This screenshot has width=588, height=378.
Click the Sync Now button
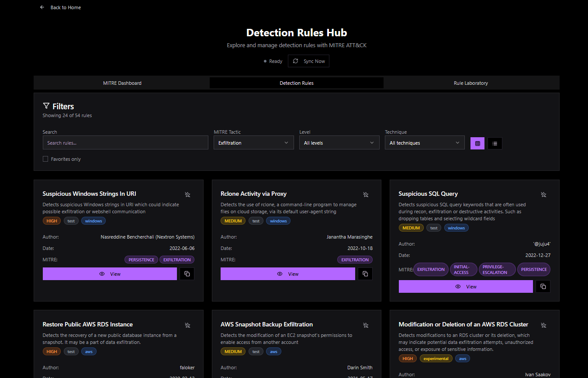[x=308, y=61]
